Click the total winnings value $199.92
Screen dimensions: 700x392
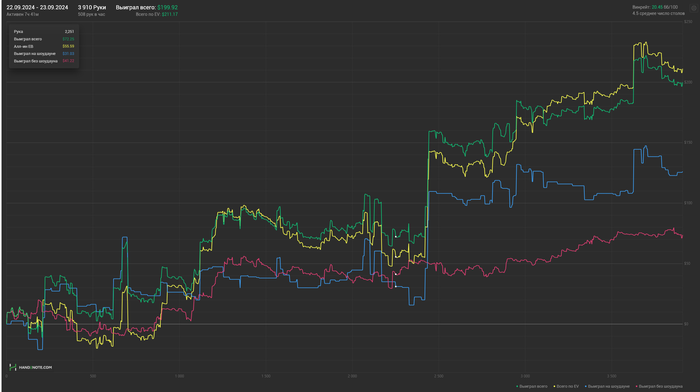(167, 8)
